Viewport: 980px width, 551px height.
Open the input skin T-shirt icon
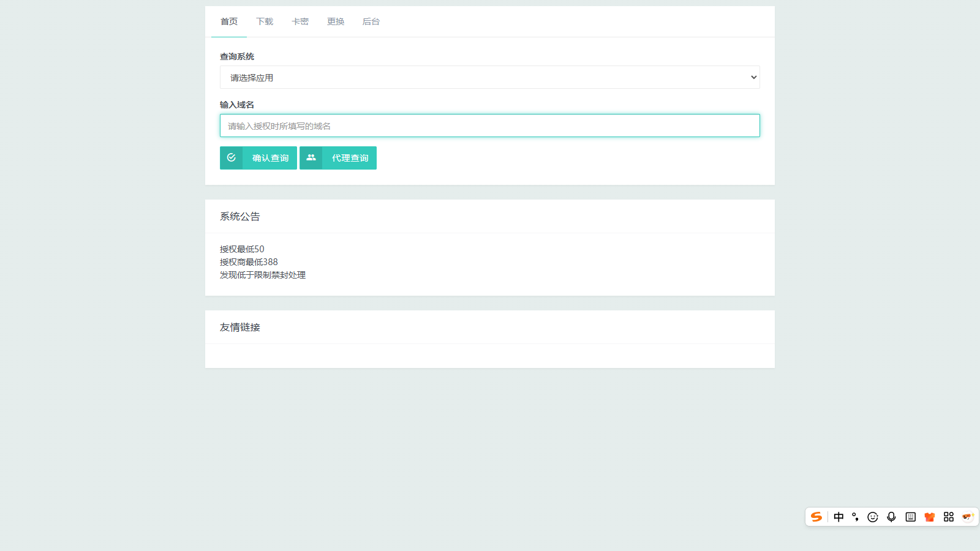(x=929, y=517)
